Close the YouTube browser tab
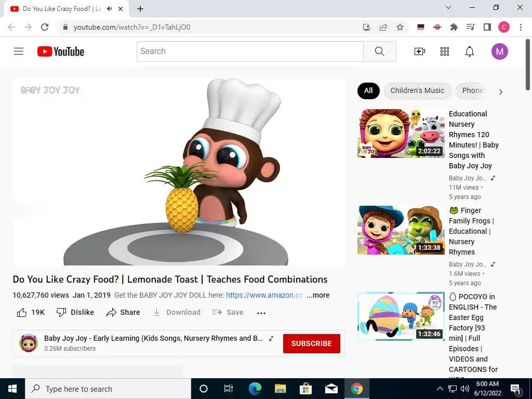The height and width of the screenshot is (399, 532). click(x=121, y=9)
